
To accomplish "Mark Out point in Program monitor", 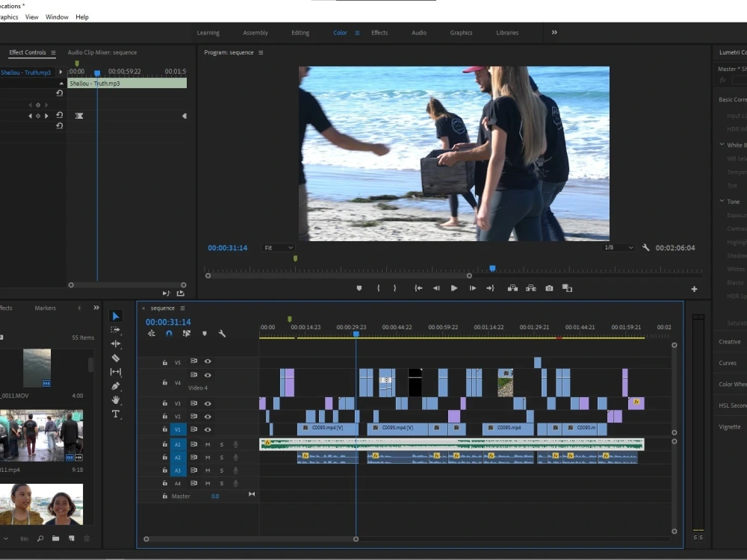I will (395, 288).
